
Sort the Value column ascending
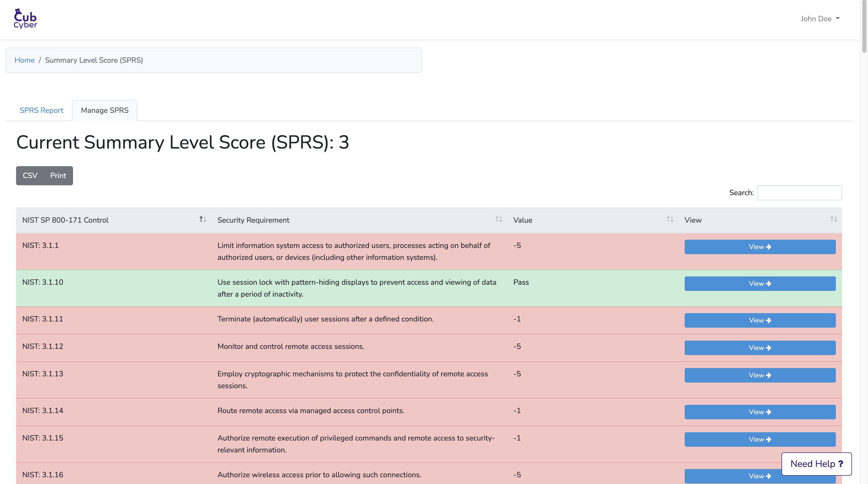pyautogui.click(x=669, y=219)
